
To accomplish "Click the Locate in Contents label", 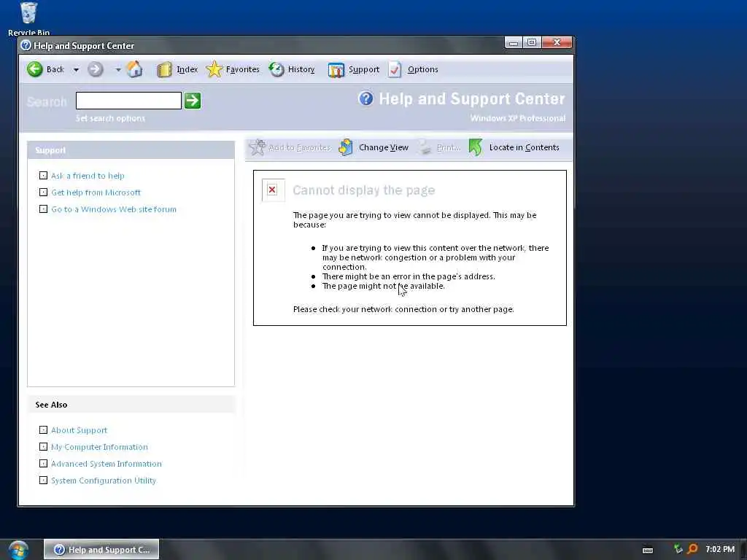I will pyautogui.click(x=524, y=147).
